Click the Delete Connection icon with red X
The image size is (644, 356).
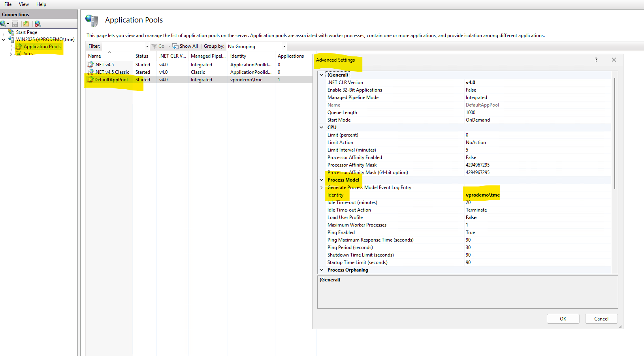click(37, 24)
